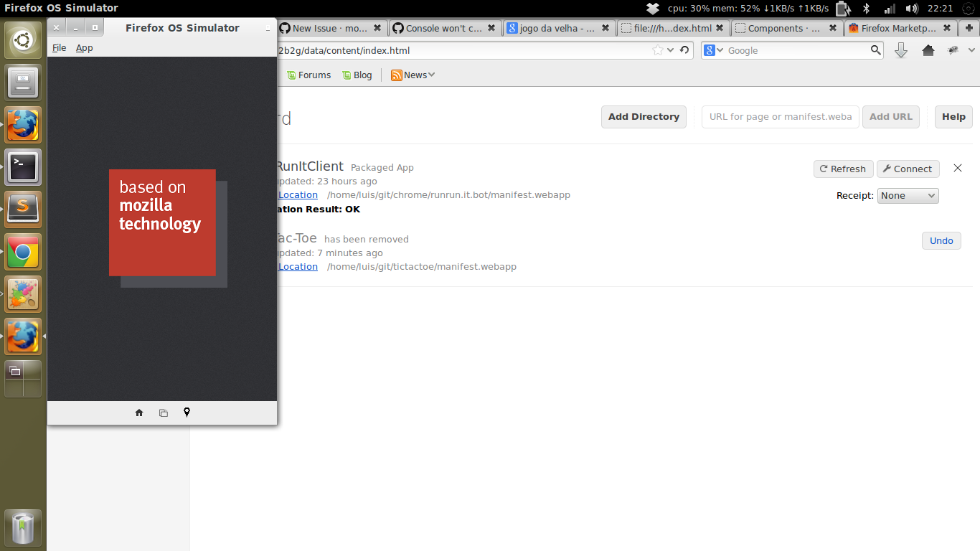Open the paint palette app in dock
The image size is (980, 551).
[23, 294]
